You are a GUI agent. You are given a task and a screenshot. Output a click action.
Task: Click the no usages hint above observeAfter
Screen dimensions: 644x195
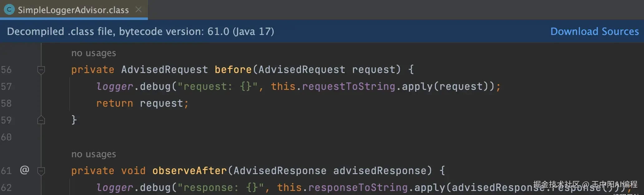(94, 154)
